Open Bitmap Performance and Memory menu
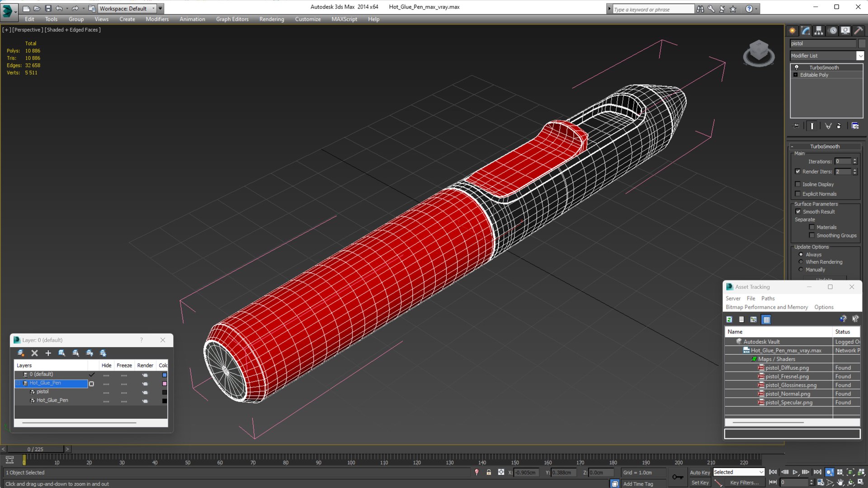868x488 pixels. (x=767, y=307)
